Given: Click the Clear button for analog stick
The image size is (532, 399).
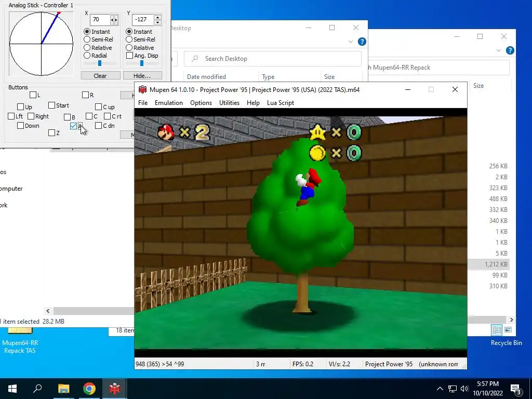Looking at the screenshot, I should click(100, 76).
